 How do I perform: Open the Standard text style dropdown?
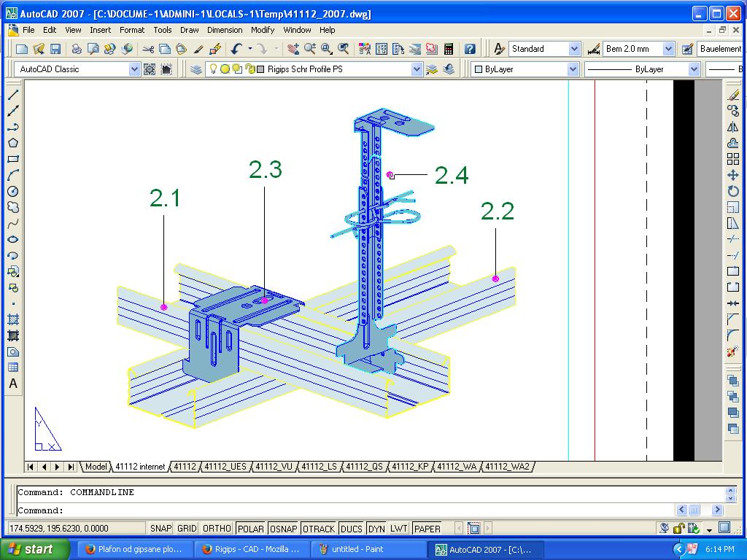tap(574, 49)
